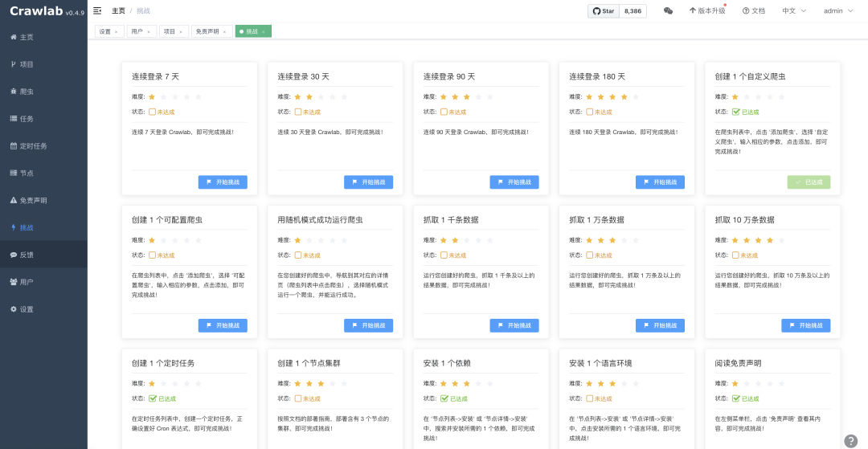Click the spider bug icon beside 爬虫
The height and width of the screenshot is (449, 868).
pyautogui.click(x=14, y=92)
